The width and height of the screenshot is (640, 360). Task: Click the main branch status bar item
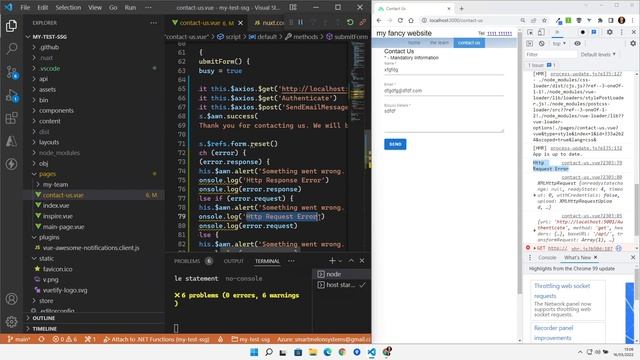19,339
